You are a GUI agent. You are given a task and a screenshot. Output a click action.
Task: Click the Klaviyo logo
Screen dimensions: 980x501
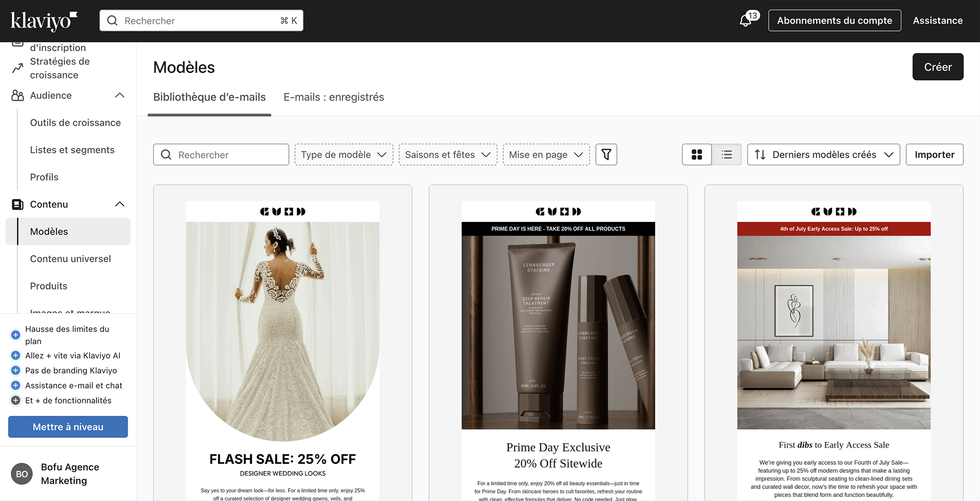point(44,21)
